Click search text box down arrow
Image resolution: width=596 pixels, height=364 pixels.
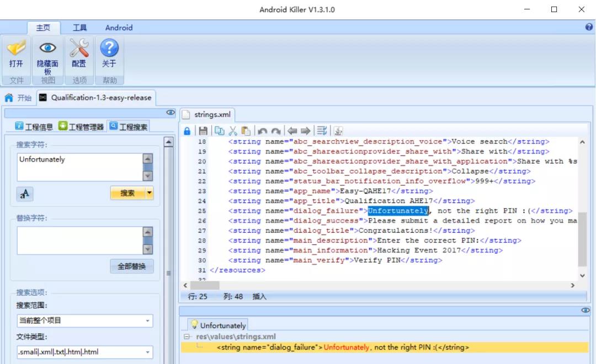[147, 175]
